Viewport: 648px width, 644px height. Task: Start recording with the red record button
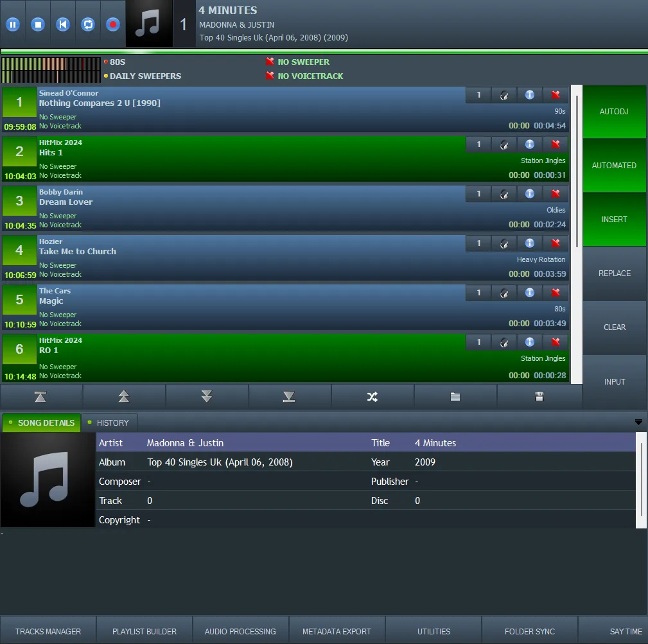pyautogui.click(x=113, y=25)
